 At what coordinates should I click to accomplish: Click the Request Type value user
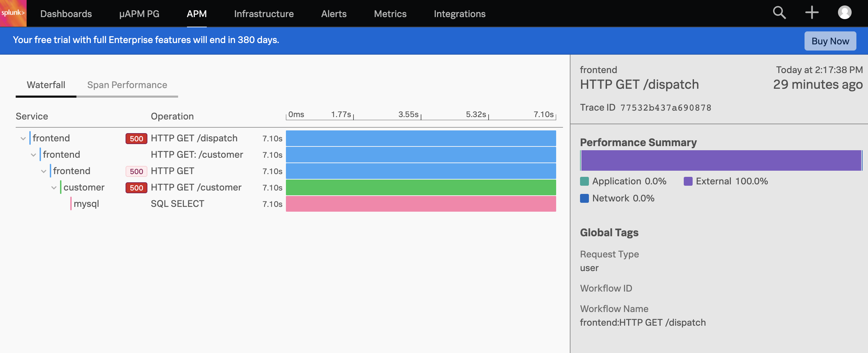pos(589,268)
